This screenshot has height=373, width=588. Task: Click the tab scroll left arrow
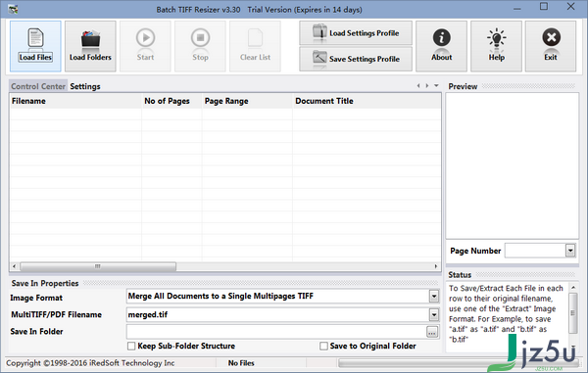[x=418, y=86]
